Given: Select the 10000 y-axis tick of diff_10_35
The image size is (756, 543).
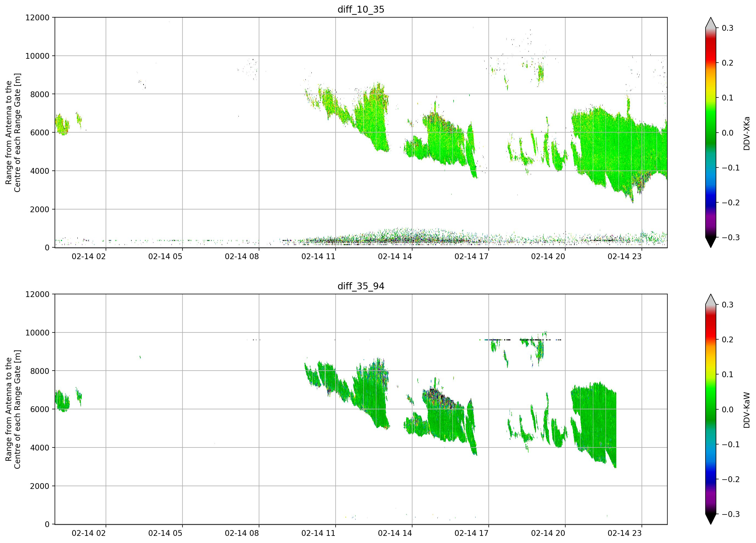Looking at the screenshot, I should (37, 56).
